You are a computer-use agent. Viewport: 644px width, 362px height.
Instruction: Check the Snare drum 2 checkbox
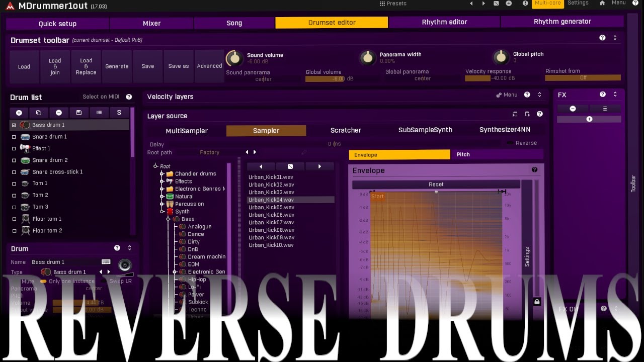click(x=14, y=160)
